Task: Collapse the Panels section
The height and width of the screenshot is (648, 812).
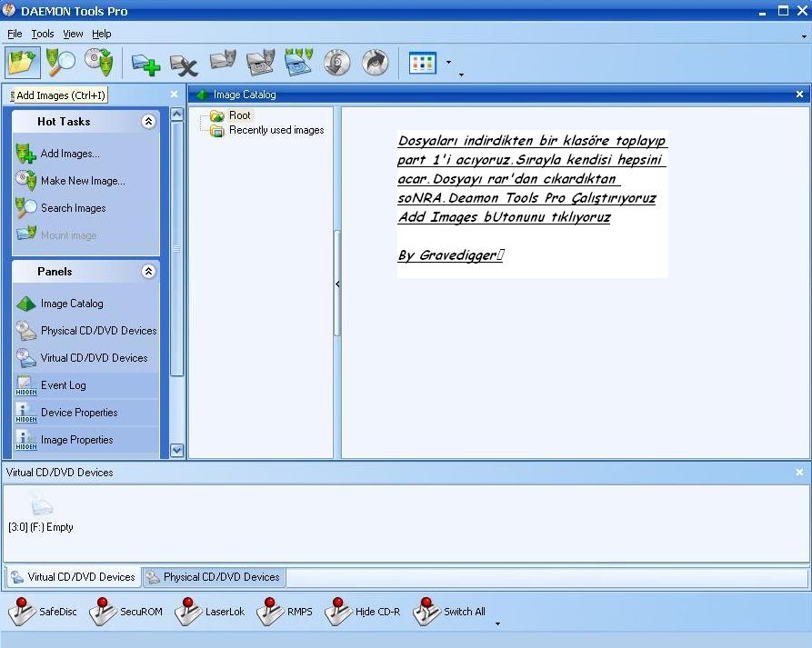Action: (148, 271)
